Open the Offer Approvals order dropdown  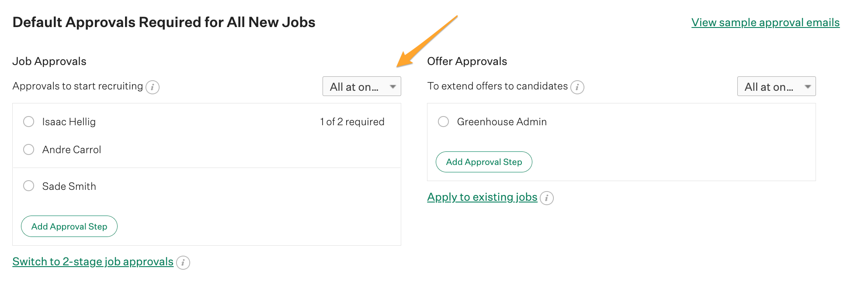[x=776, y=86]
